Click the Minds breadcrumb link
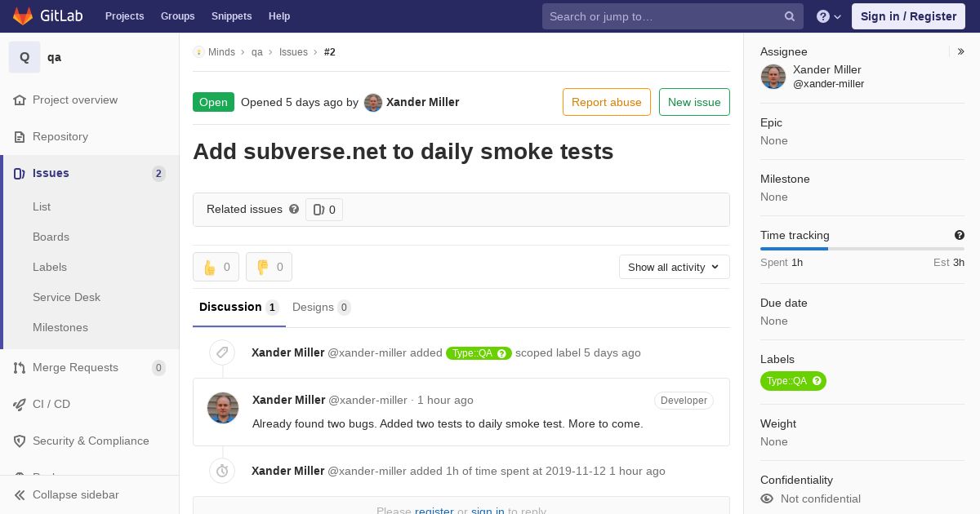980x514 pixels. (x=221, y=51)
